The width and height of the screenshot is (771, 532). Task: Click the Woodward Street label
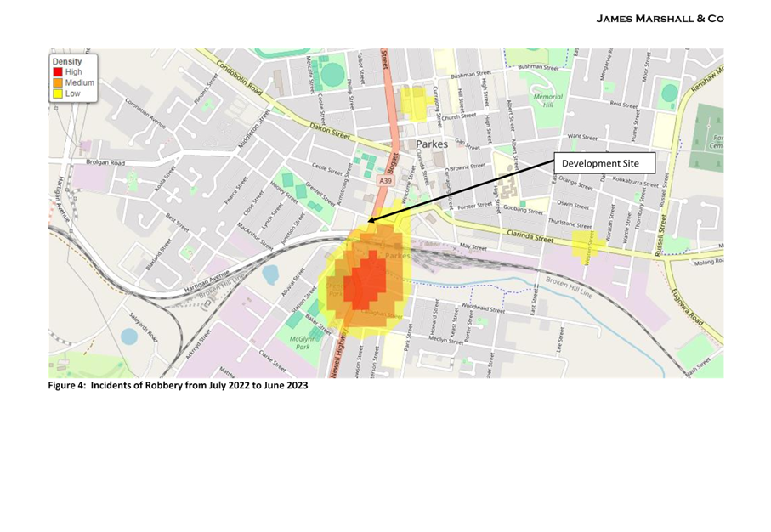483,308
